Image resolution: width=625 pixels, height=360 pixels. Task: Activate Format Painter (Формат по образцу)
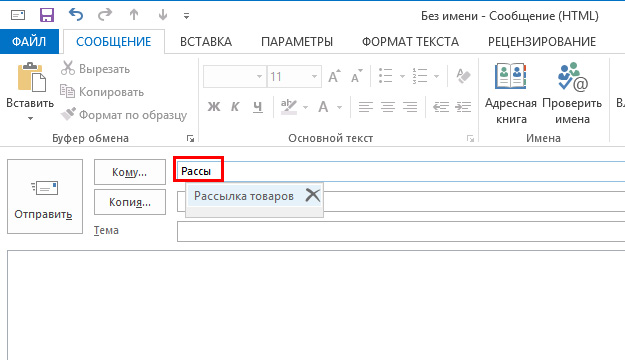(x=123, y=115)
